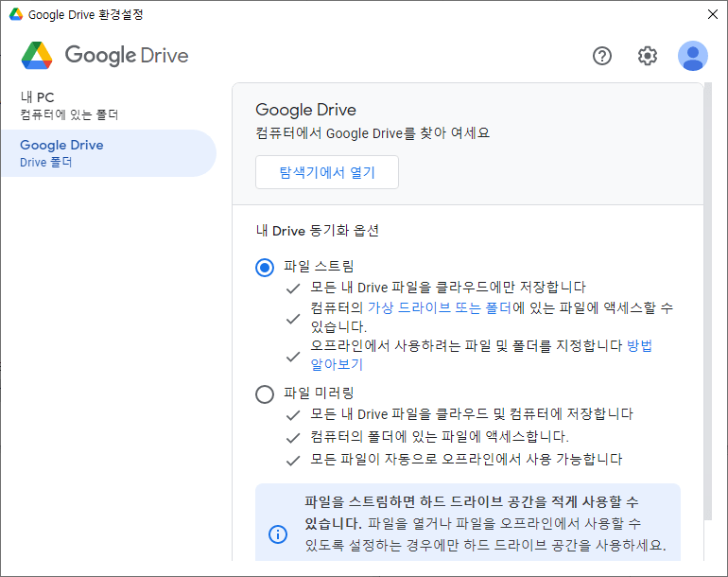Open the help question mark icon
Screen dimensions: 728x577
pos(602,56)
